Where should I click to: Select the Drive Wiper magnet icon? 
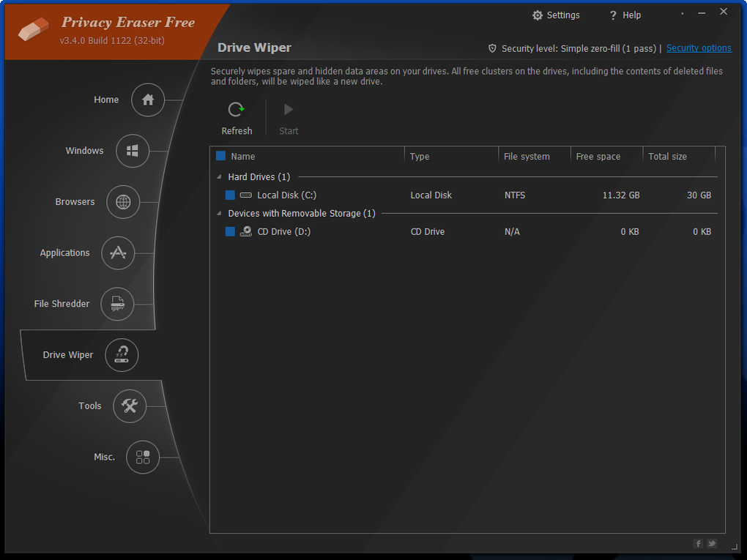click(x=122, y=355)
